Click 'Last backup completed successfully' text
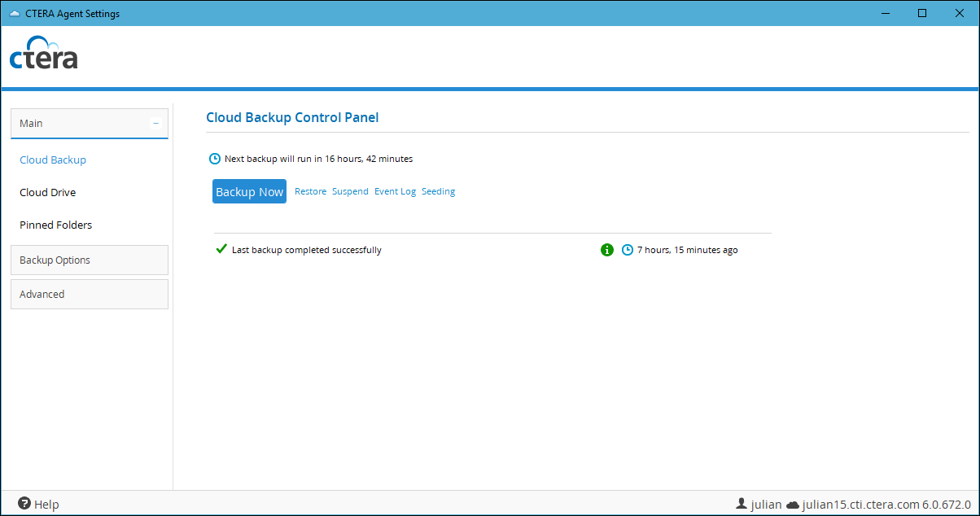The height and width of the screenshot is (516, 980). (307, 250)
